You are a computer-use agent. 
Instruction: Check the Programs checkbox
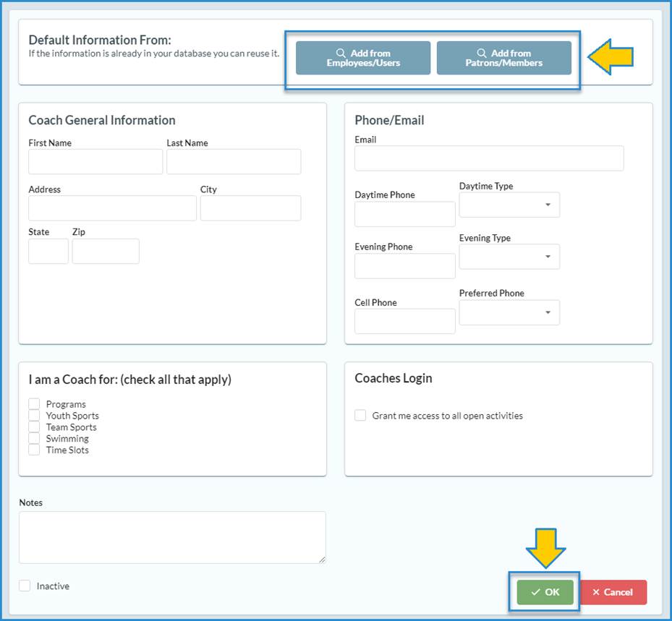[34, 404]
